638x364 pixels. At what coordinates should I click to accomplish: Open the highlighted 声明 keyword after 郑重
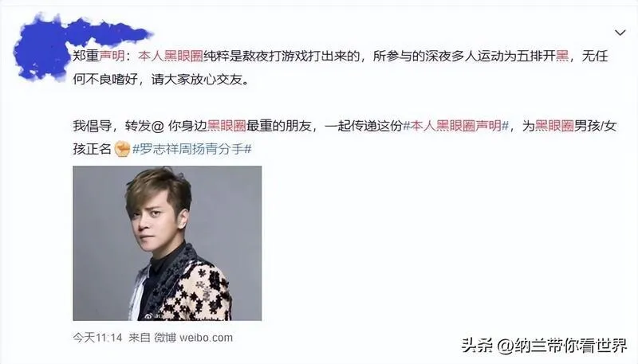tap(112, 56)
